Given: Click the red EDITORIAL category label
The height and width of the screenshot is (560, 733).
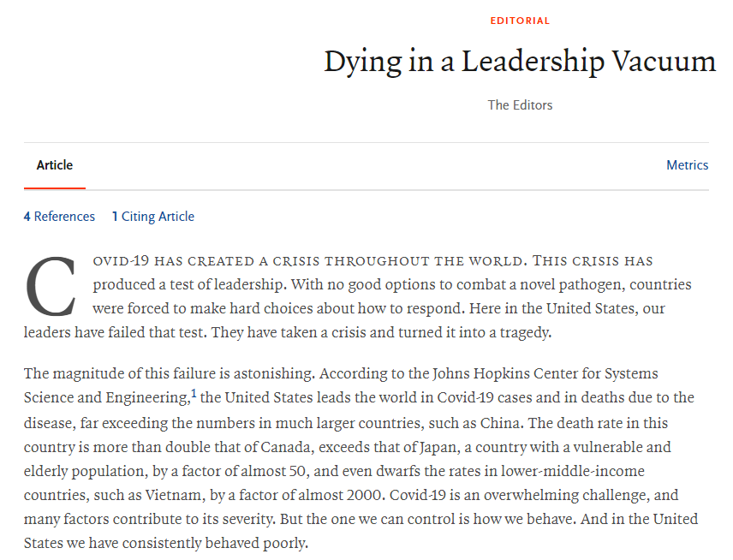Looking at the screenshot, I should [520, 21].
